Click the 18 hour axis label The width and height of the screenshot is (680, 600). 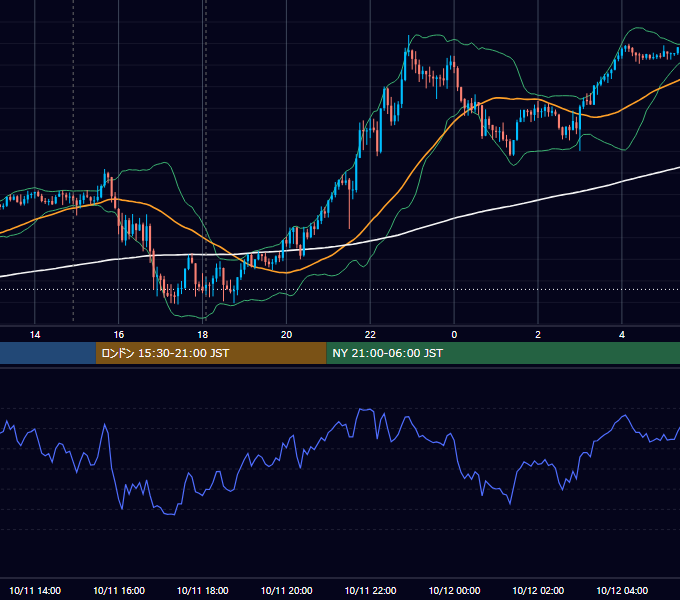tap(203, 335)
